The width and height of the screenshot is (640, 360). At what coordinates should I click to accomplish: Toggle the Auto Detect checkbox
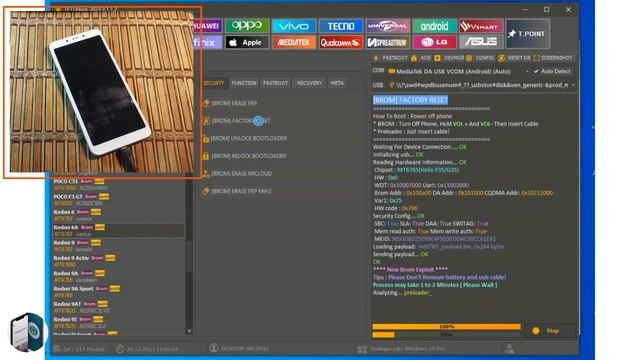(x=552, y=71)
